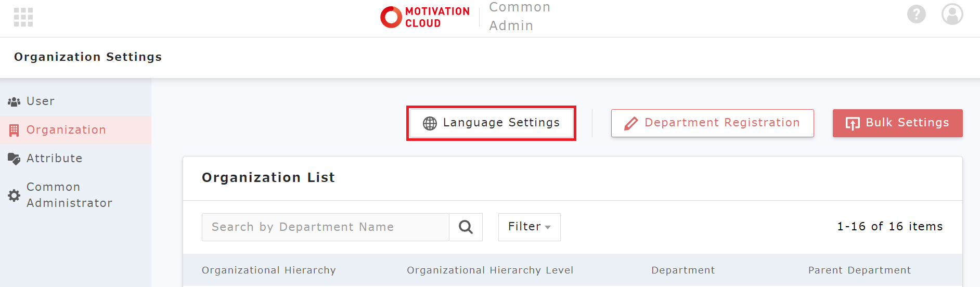The height and width of the screenshot is (287, 980).
Task: Expand the Filter dropdown
Action: [x=529, y=227]
